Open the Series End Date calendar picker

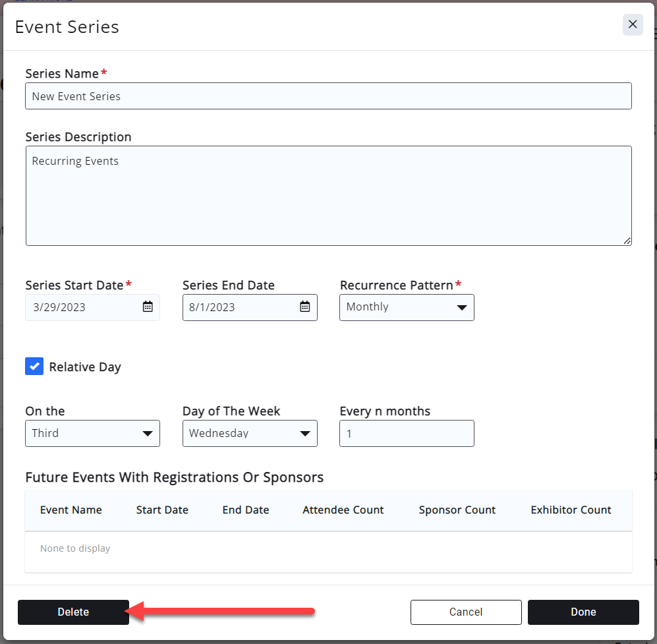(x=304, y=307)
